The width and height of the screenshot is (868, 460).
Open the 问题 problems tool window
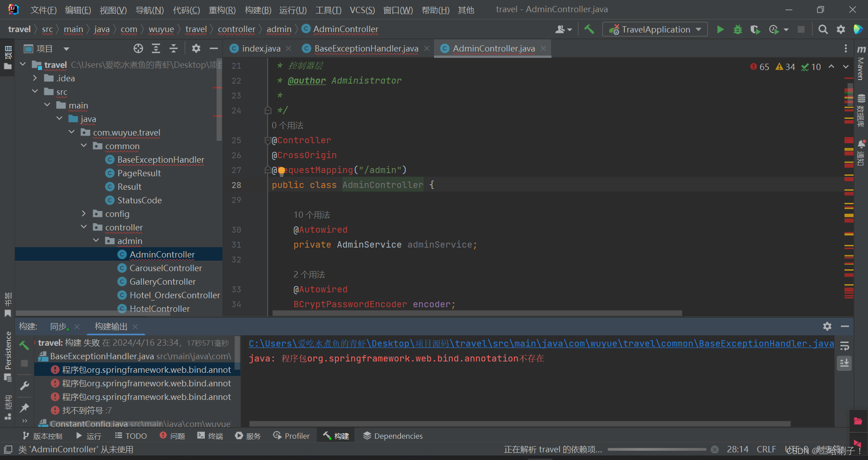tap(172, 436)
